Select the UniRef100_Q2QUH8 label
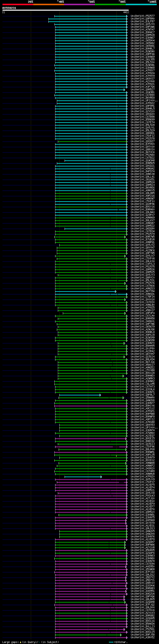This screenshot has height=644, width=159. (x=142, y=602)
